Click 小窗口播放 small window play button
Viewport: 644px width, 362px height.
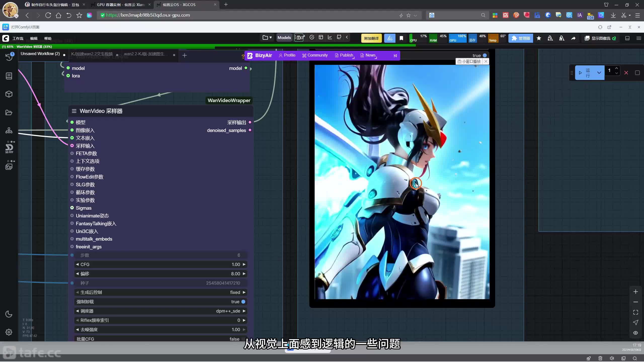coord(469,61)
